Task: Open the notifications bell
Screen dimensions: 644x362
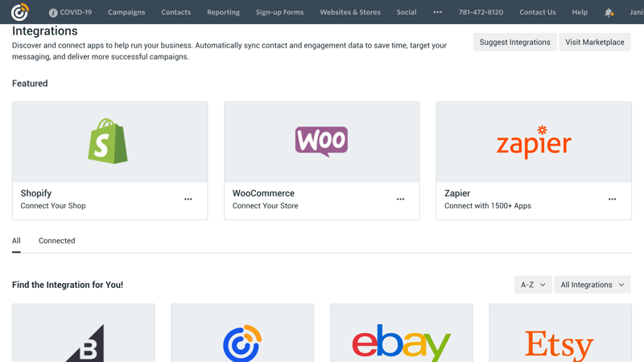Action: point(609,13)
